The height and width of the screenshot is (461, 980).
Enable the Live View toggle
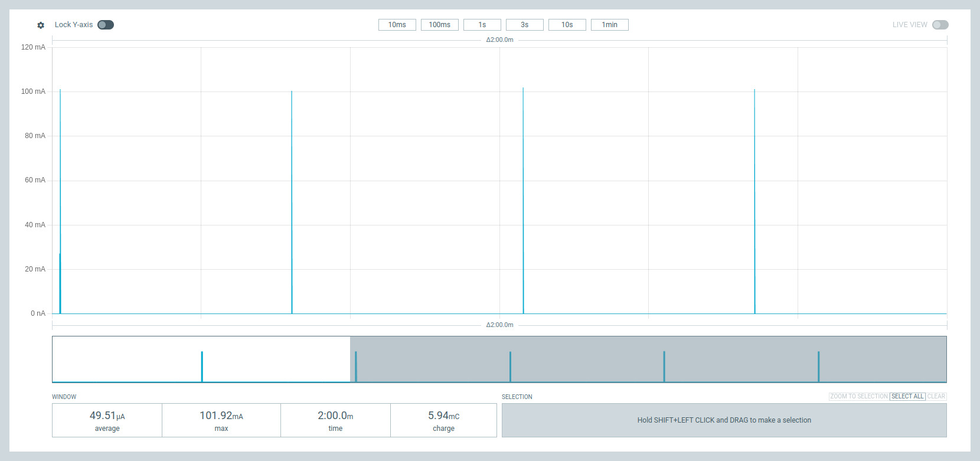point(940,25)
